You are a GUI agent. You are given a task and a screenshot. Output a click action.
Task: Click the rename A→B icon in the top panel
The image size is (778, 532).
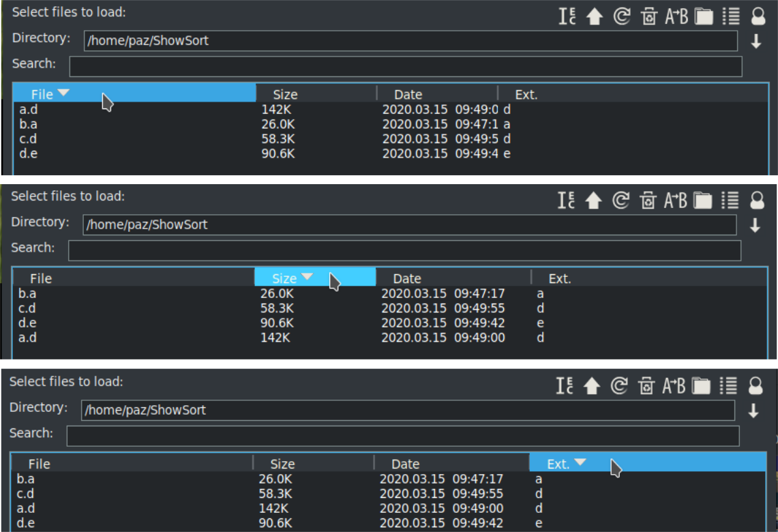676,16
